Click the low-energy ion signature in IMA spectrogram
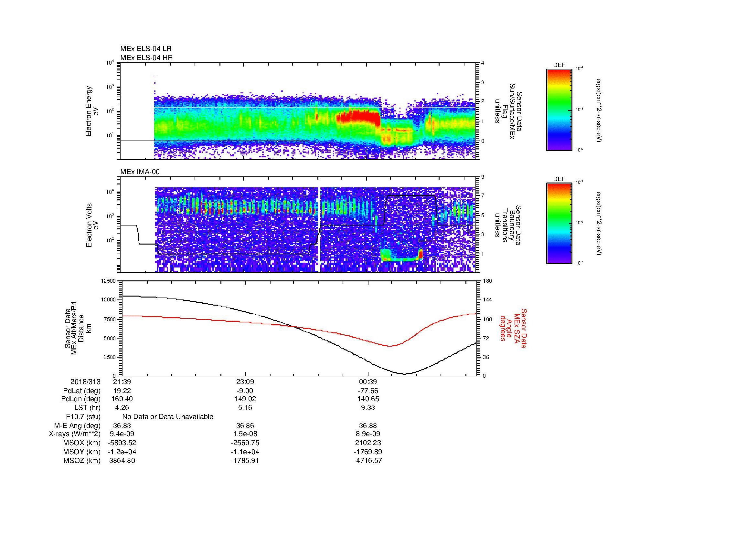756x534 pixels. (401, 255)
